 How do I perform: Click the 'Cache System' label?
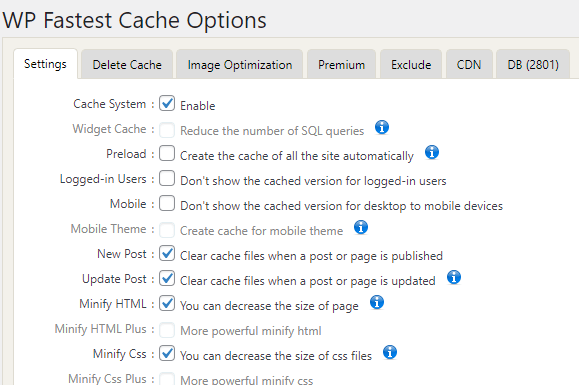110,104
